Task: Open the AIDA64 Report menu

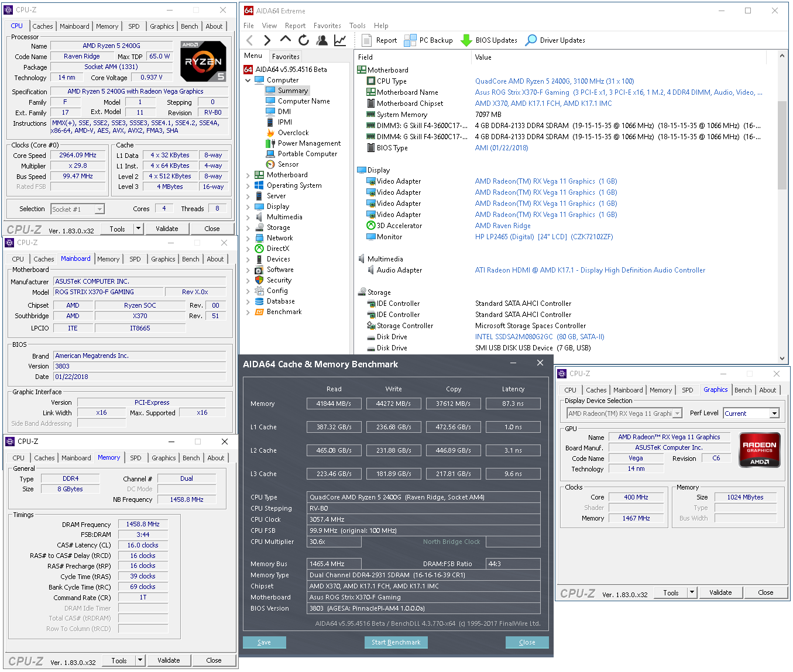Action: click(295, 26)
